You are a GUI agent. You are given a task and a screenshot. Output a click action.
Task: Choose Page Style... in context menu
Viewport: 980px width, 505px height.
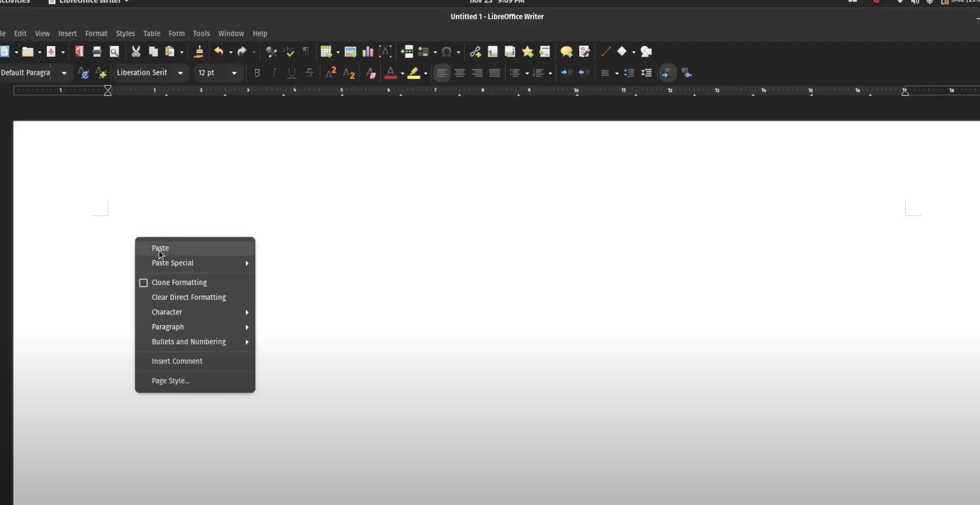click(x=170, y=380)
